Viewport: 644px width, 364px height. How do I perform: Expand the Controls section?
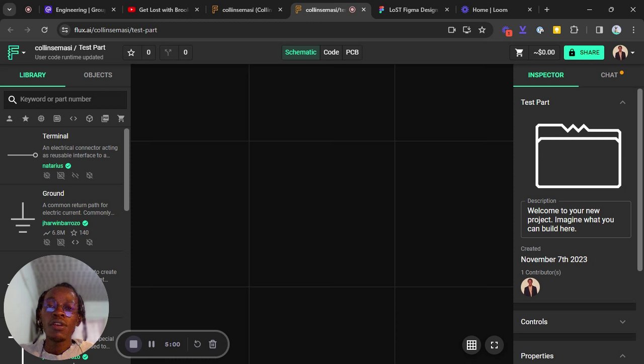click(622, 322)
